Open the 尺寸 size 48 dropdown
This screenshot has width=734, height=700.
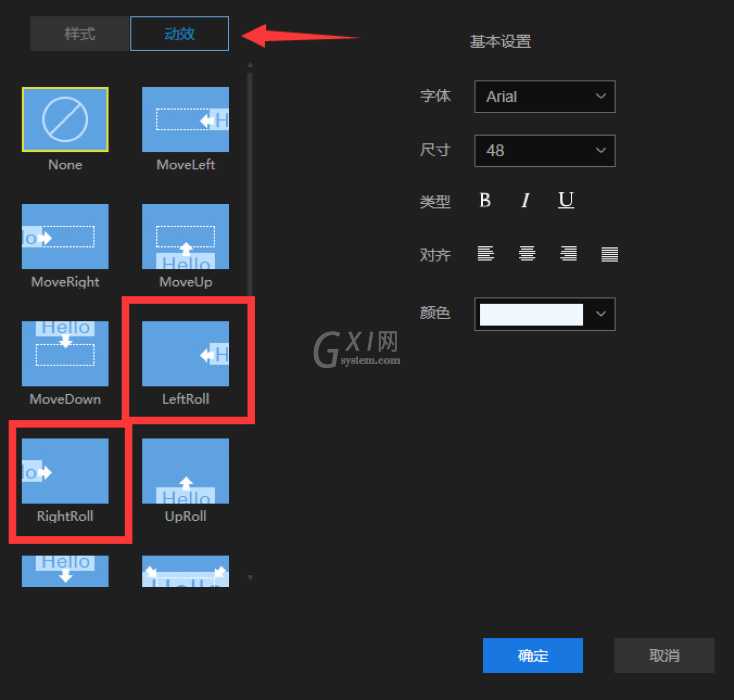(x=545, y=151)
